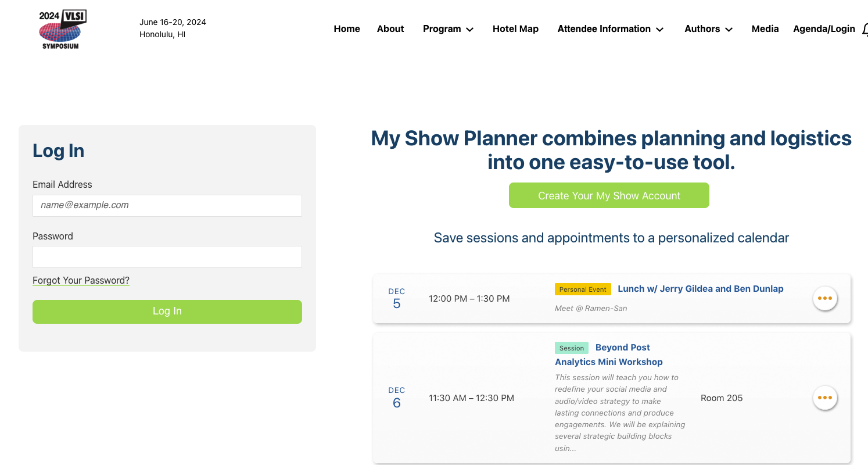Image resolution: width=868 pixels, height=465 pixels.
Task: Click into the Password field
Action: (167, 257)
